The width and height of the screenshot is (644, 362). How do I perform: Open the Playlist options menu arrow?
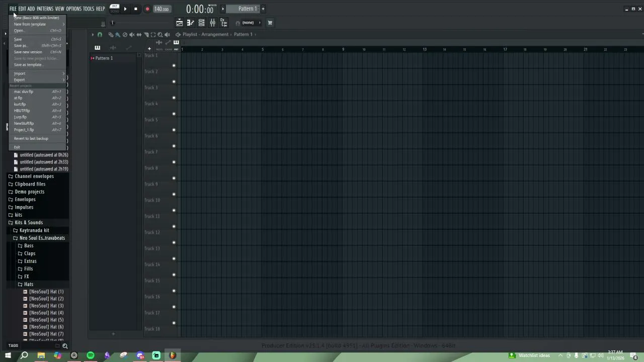click(x=93, y=35)
